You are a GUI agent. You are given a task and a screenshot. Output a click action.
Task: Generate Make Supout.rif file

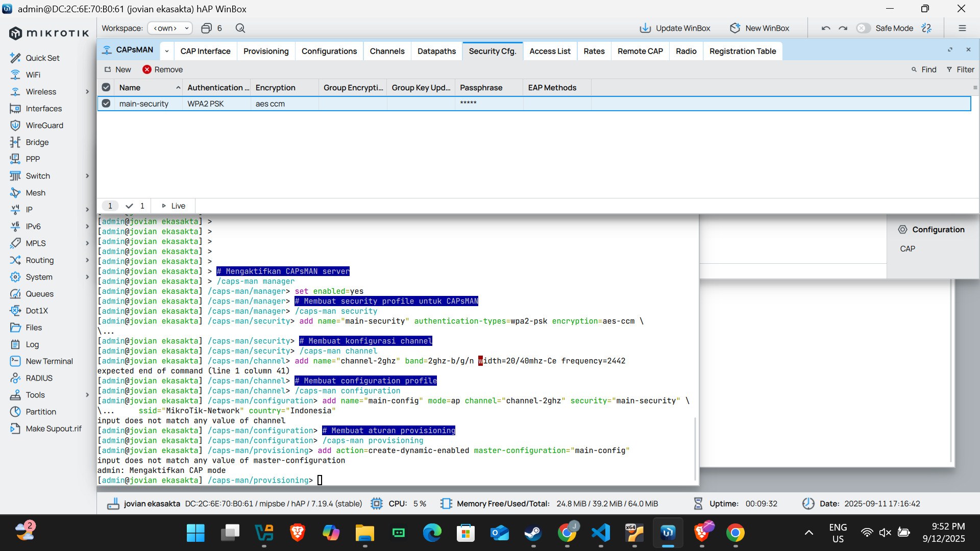click(53, 428)
